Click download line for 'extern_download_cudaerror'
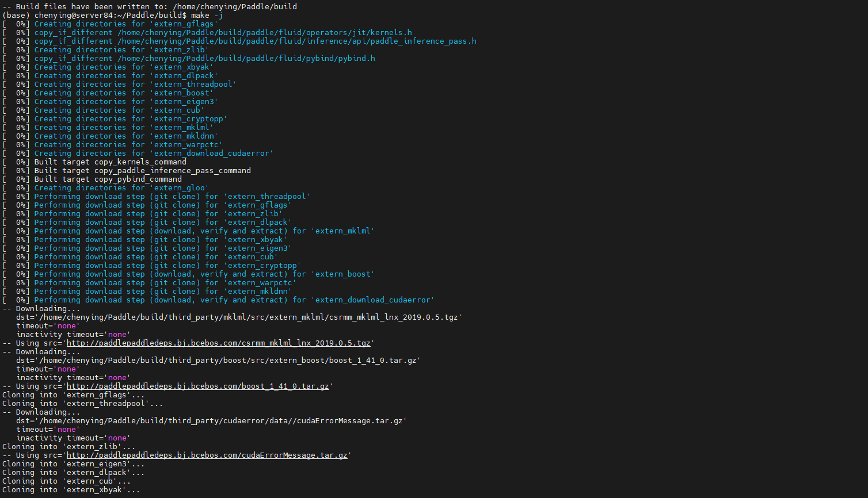 point(219,300)
